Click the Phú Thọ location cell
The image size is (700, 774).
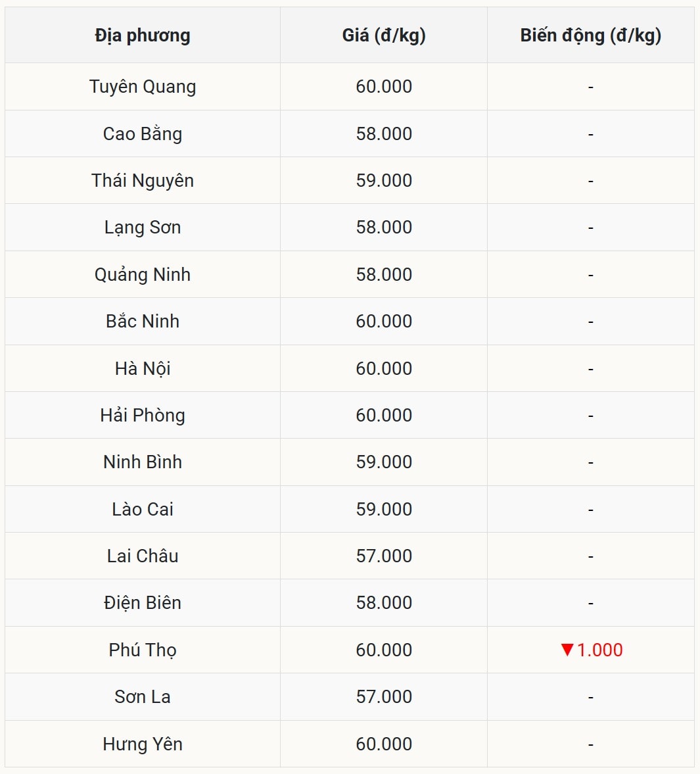143,650
